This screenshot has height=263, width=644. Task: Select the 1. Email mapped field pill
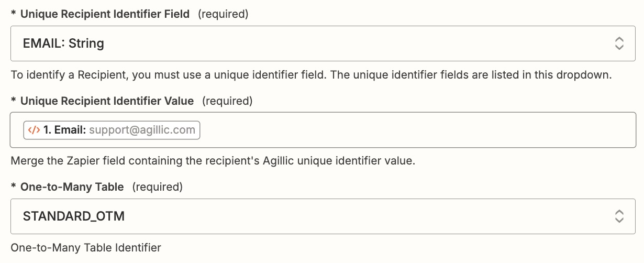click(x=112, y=130)
